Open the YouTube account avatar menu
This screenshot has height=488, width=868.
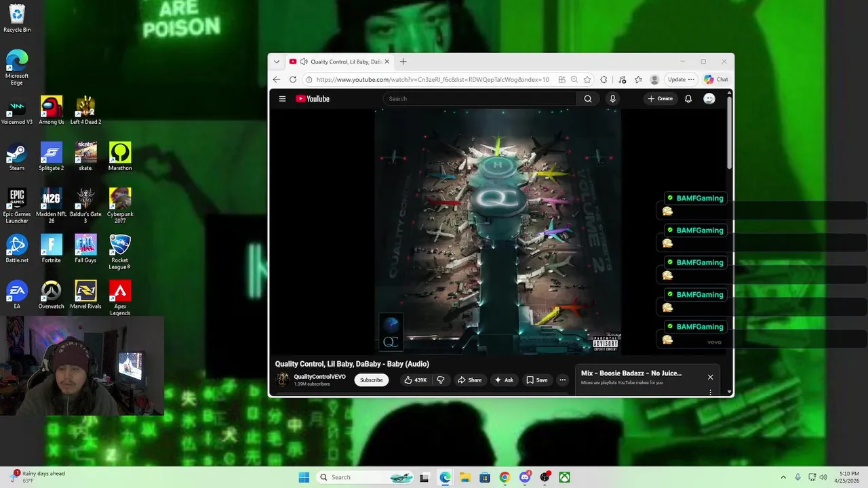pos(709,99)
